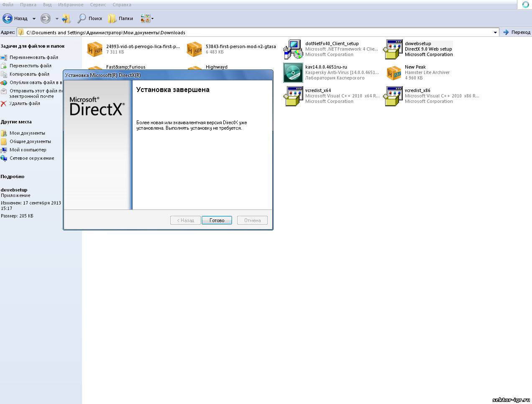Click the Общие документы folder icon
Screen dimensions: 532x404
pos(4,141)
